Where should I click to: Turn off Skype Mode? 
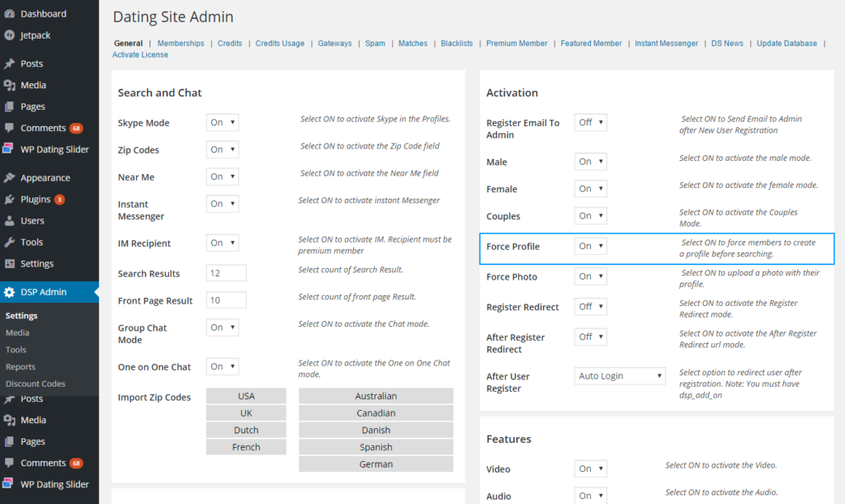222,122
